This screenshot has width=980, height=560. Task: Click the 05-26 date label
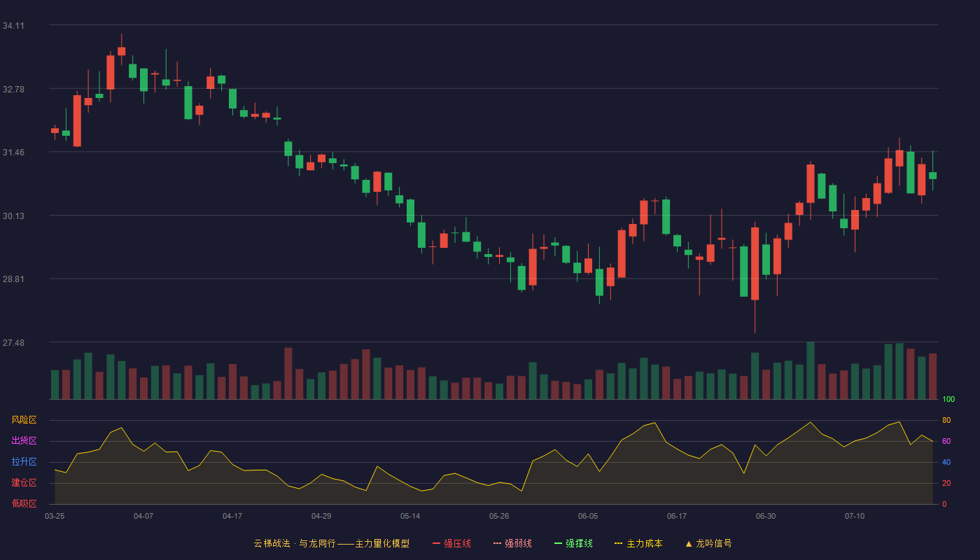[x=499, y=516]
